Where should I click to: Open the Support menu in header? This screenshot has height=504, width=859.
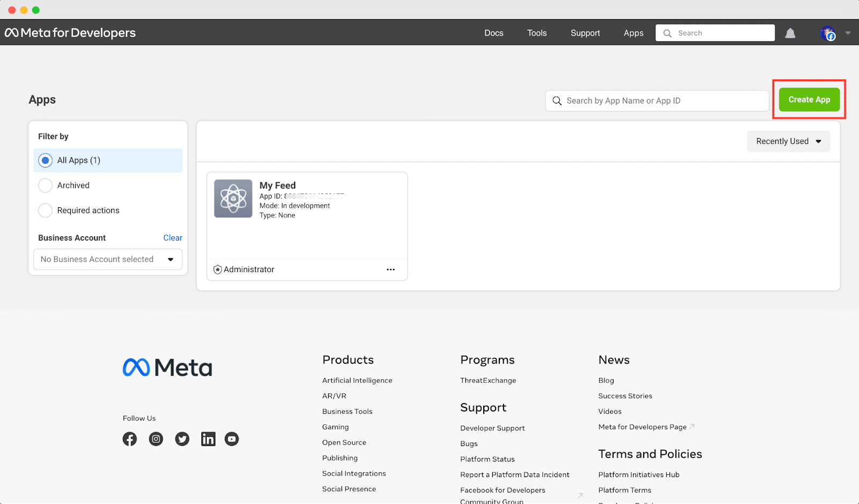click(585, 33)
